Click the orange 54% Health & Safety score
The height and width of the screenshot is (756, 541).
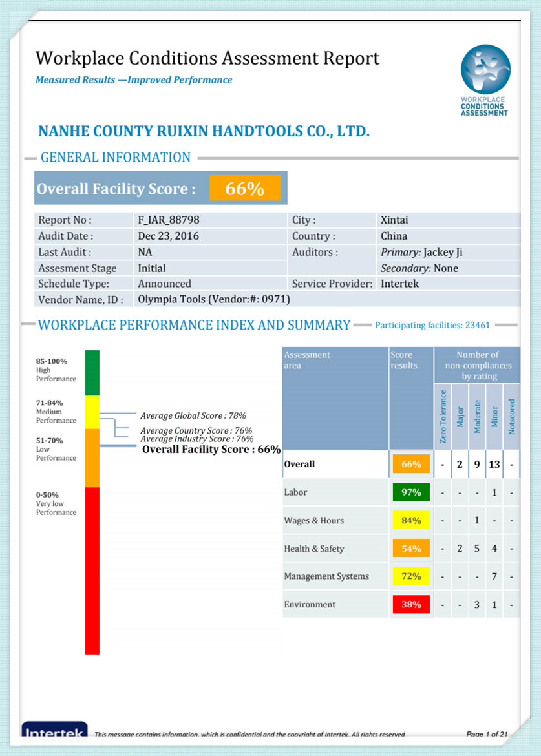coord(410,549)
